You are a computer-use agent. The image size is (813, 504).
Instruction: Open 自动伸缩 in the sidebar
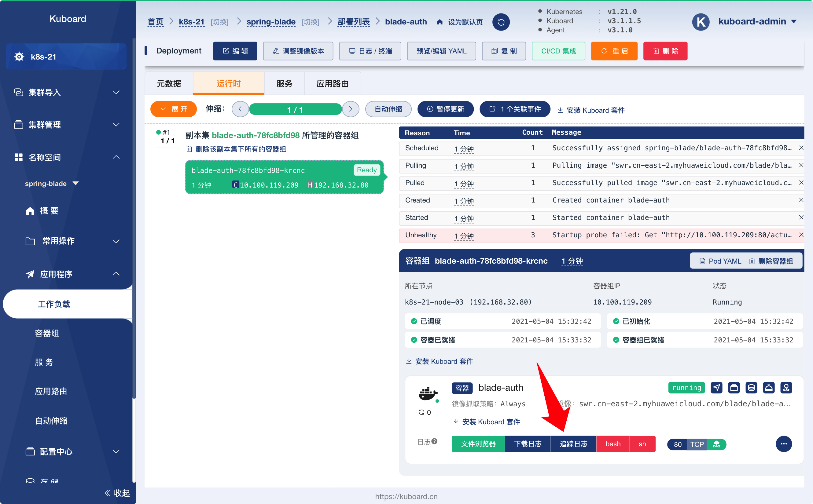51,421
